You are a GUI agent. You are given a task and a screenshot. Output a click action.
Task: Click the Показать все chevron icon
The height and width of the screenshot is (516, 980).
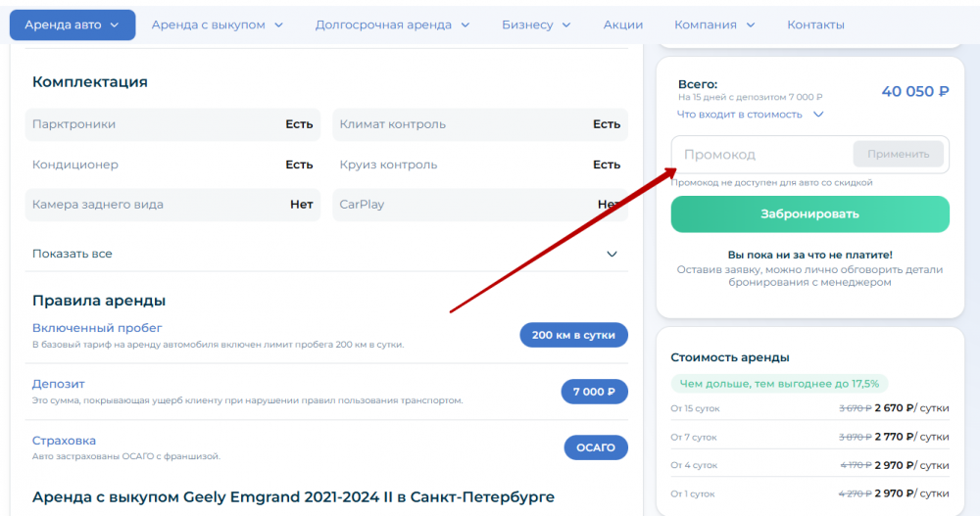pos(612,254)
